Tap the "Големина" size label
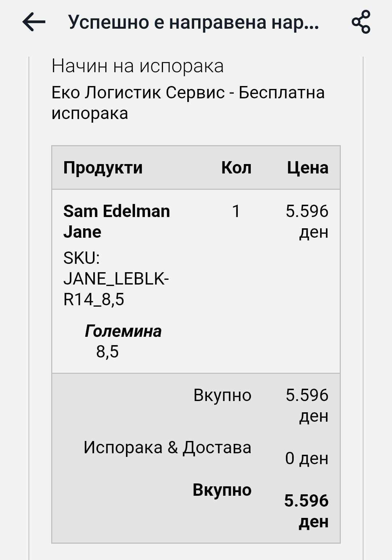This screenshot has height=560, width=392. coord(123,331)
